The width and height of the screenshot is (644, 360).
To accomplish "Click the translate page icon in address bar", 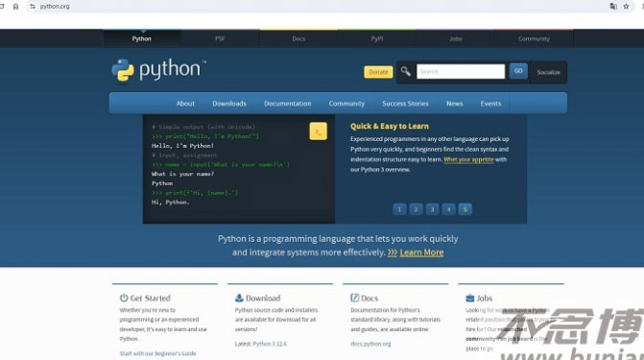I will [x=613, y=6].
